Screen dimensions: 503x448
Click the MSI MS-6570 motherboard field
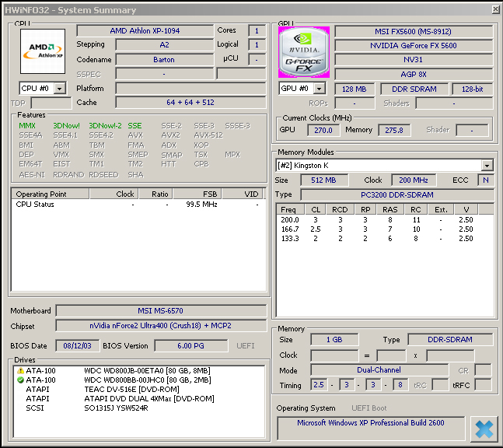[x=161, y=310]
